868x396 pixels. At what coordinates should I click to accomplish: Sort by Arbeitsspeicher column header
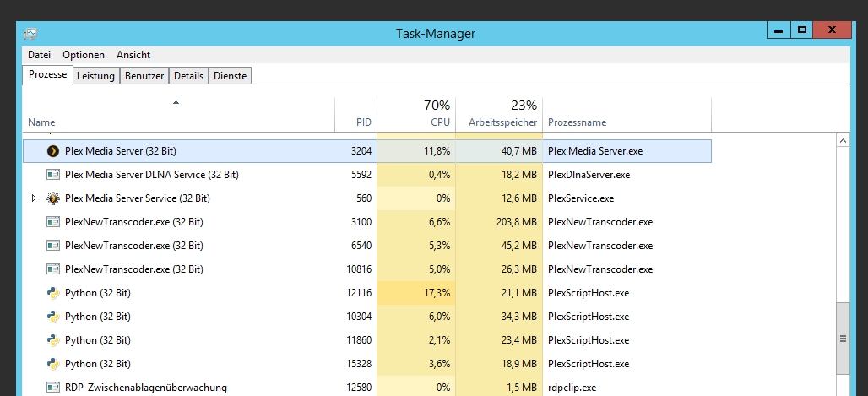pos(499,115)
